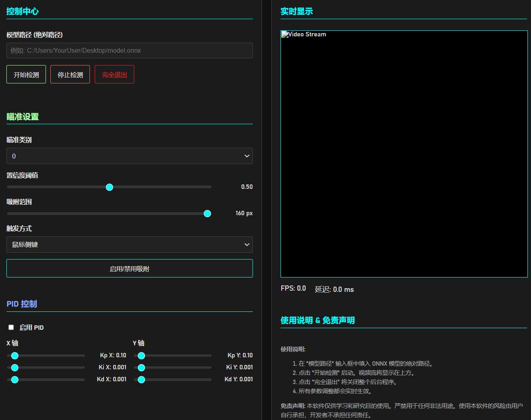Viewport: 531px width, 420px height.
Task: Click the chevron arrow of 鼠标侧键 combo box
Action: coord(247,245)
